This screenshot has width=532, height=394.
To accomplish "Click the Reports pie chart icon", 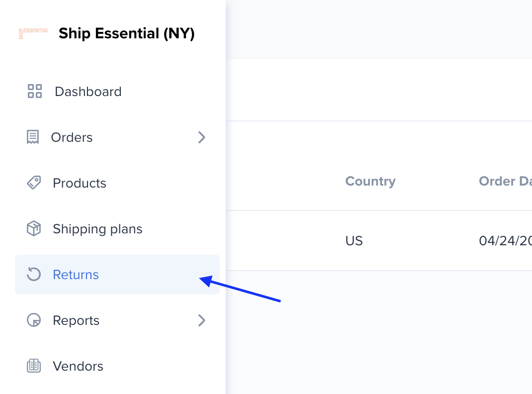I will [x=34, y=320].
